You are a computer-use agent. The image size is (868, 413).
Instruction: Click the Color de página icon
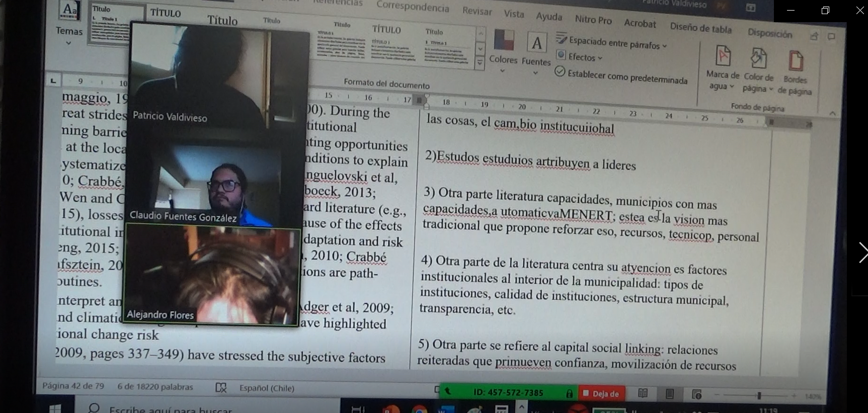(x=758, y=58)
